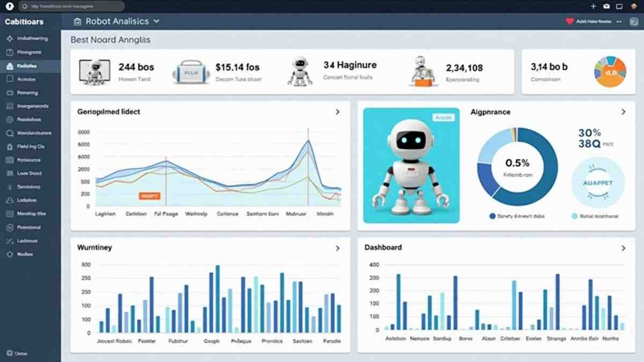Open the settings gear at the sidebar bottom
The image size is (644, 362).
click(9, 353)
